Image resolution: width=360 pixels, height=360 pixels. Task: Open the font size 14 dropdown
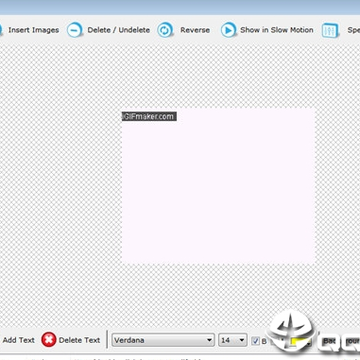(x=233, y=340)
